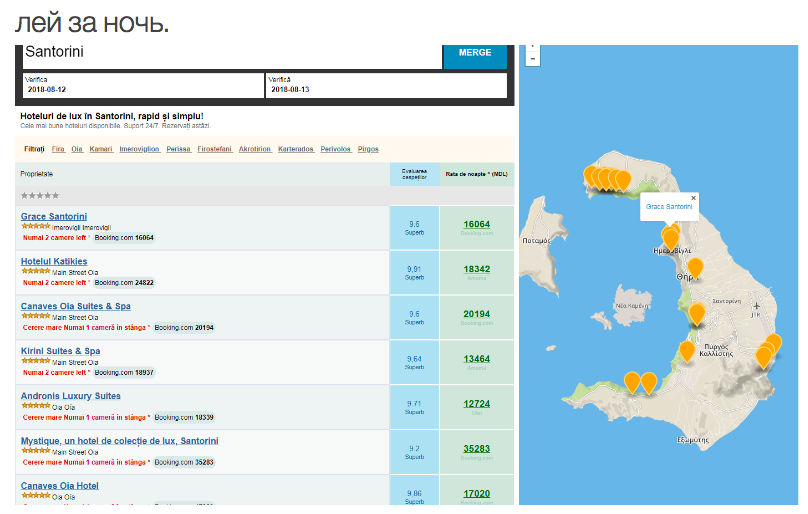
Task: Click the 16064 nightly rate for Grace Santorini
Action: click(477, 224)
